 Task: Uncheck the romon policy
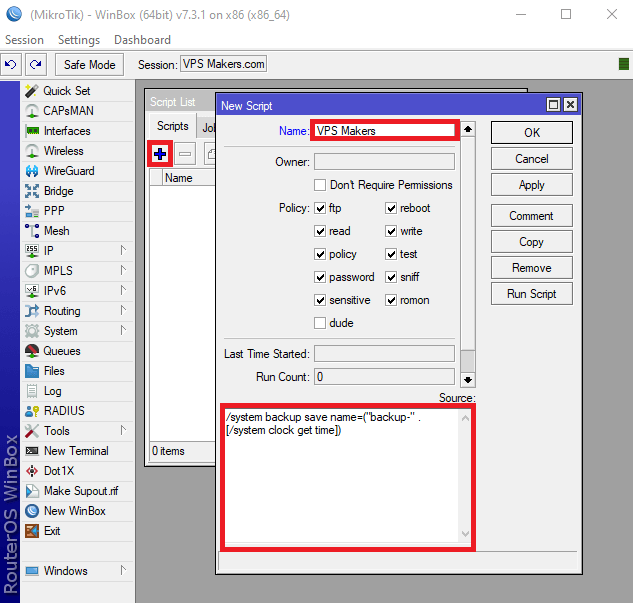[x=391, y=300]
